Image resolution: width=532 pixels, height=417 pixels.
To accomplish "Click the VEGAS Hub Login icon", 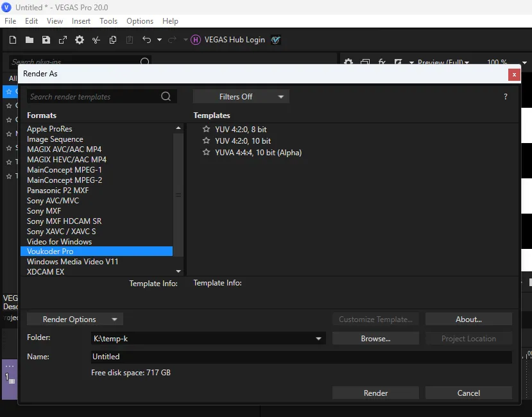I will (x=196, y=40).
